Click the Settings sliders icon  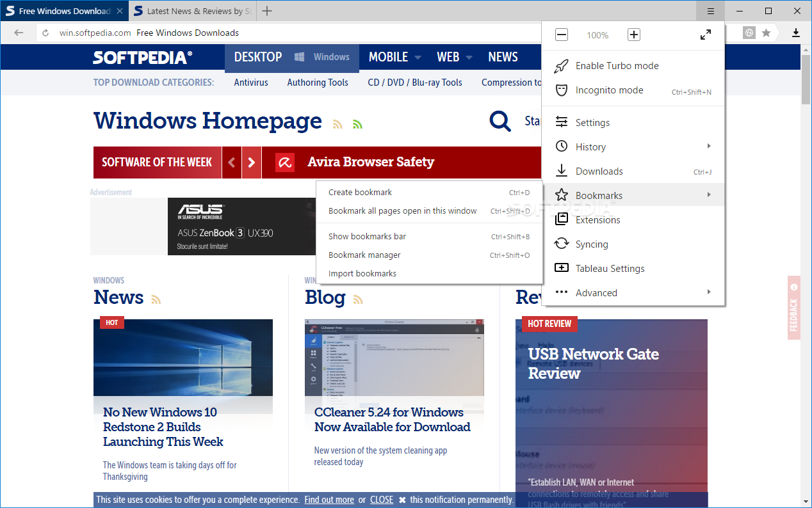[561, 122]
